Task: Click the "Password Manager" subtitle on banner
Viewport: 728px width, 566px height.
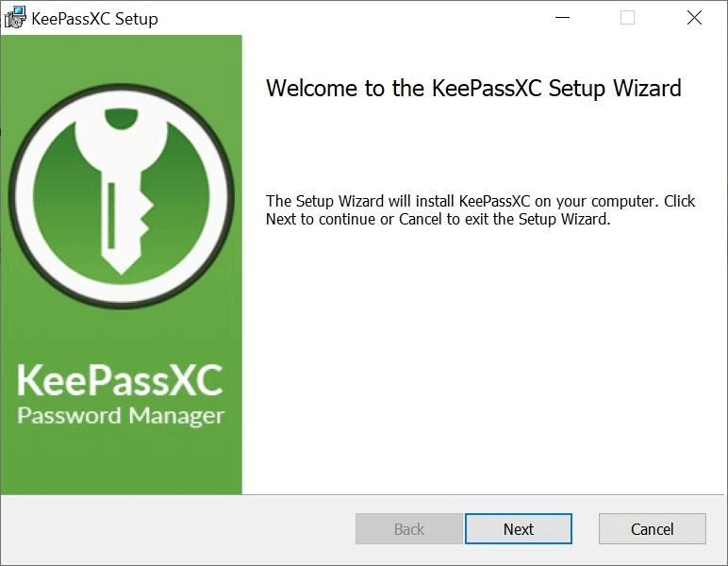Action: [x=121, y=415]
